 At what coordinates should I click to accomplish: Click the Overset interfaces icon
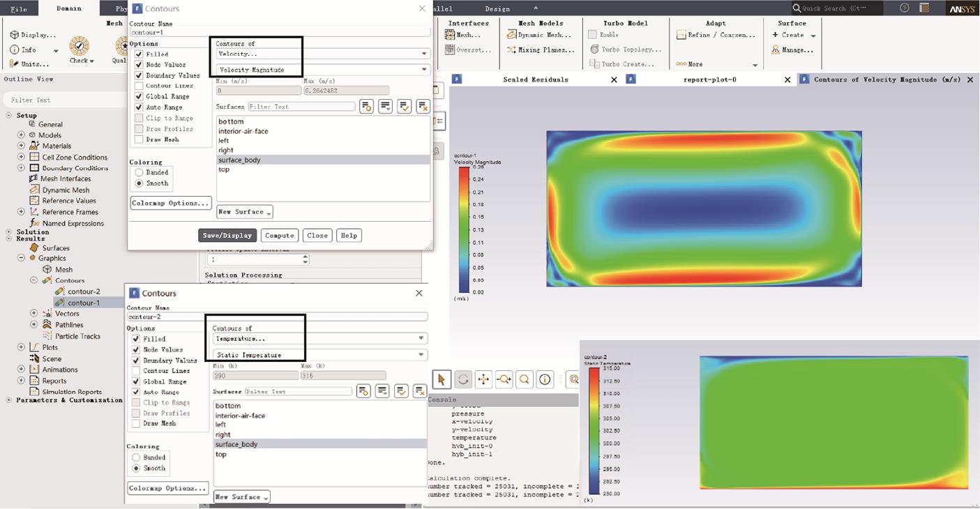click(x=450, y=50)
